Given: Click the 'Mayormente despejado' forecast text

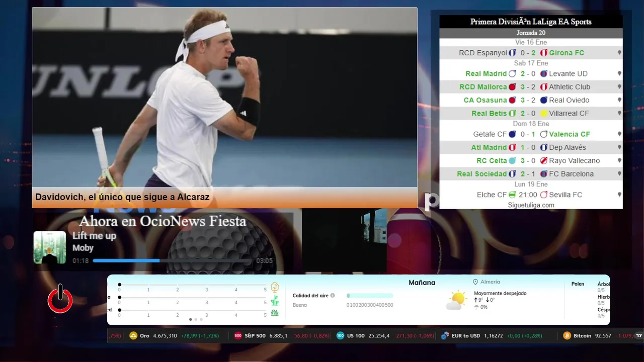Looking at the screenshot, I should tap(500, 293).
